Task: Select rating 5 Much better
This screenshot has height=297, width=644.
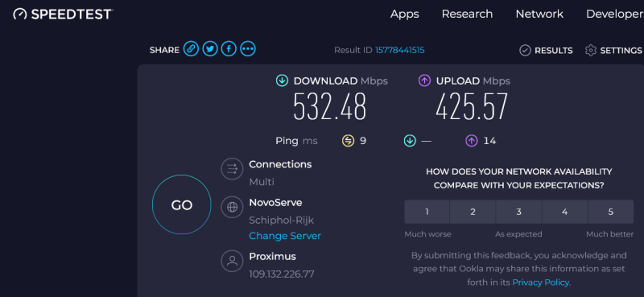Action: [611, 212]
